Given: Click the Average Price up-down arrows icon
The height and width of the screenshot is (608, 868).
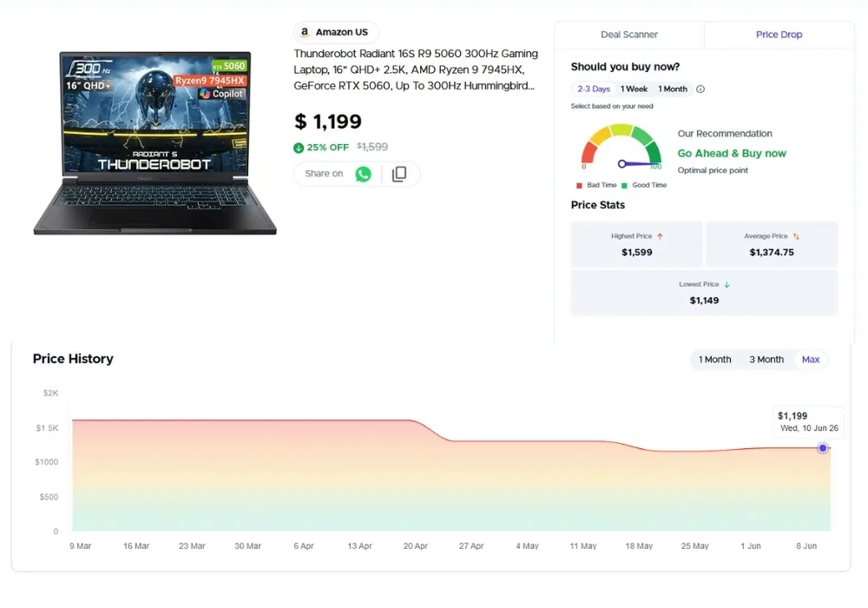Looking at the screenshot, I should click(x=796, y=236).
